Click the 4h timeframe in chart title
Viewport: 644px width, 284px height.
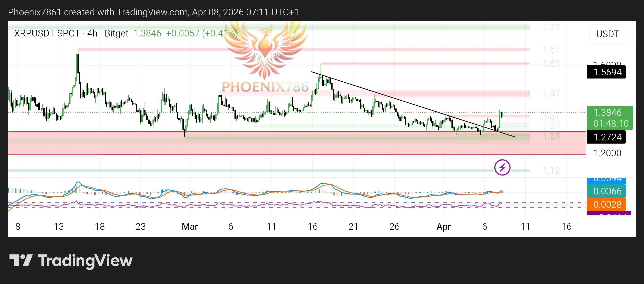pyautogui.click(x=92, y=33)
